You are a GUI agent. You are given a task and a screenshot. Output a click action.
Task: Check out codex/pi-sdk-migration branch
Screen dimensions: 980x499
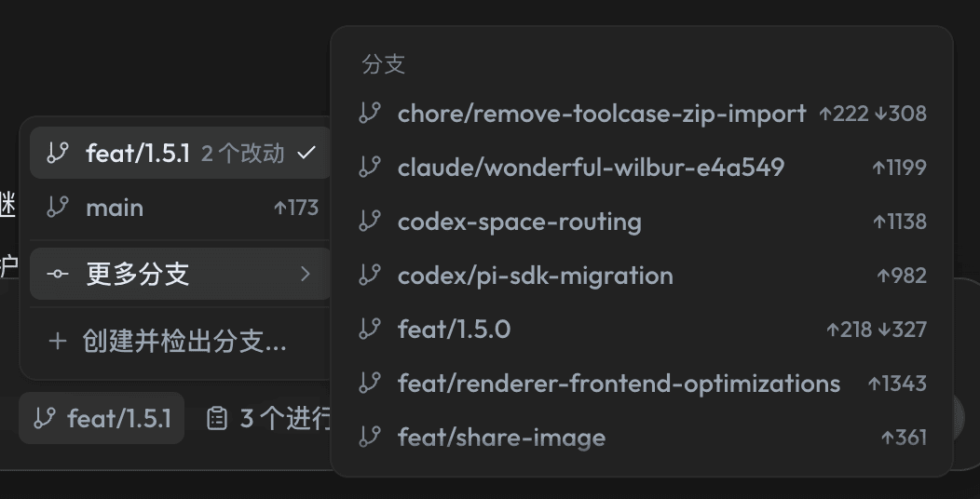pyautogui.click(x=642, y=276)
